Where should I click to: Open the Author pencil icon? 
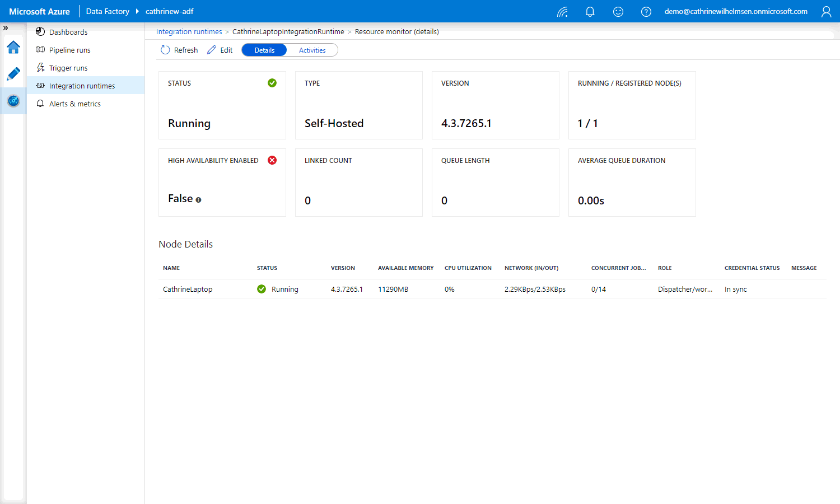click(x=13, y=74)
